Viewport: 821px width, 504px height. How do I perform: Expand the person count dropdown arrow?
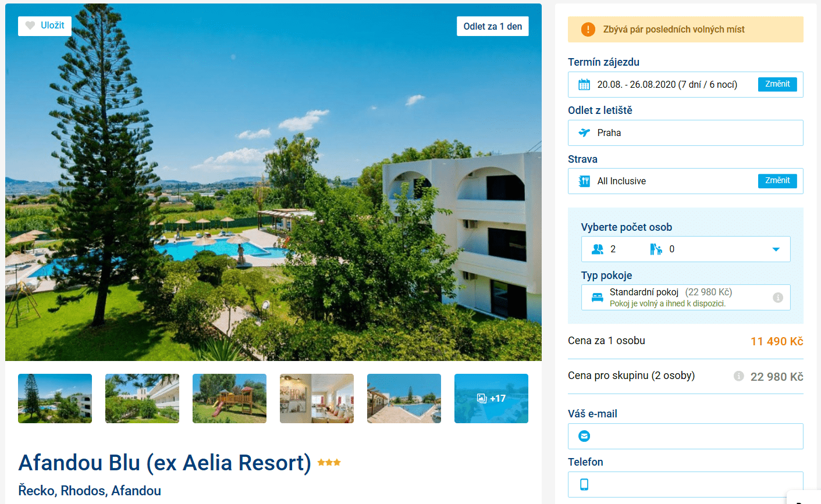click(x=776, y=249)
